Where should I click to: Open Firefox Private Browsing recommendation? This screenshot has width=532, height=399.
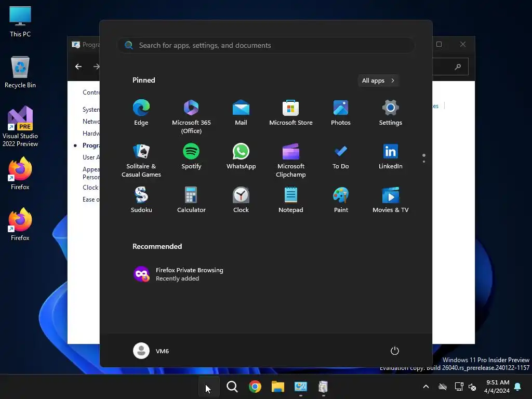[x=179, y=274]
